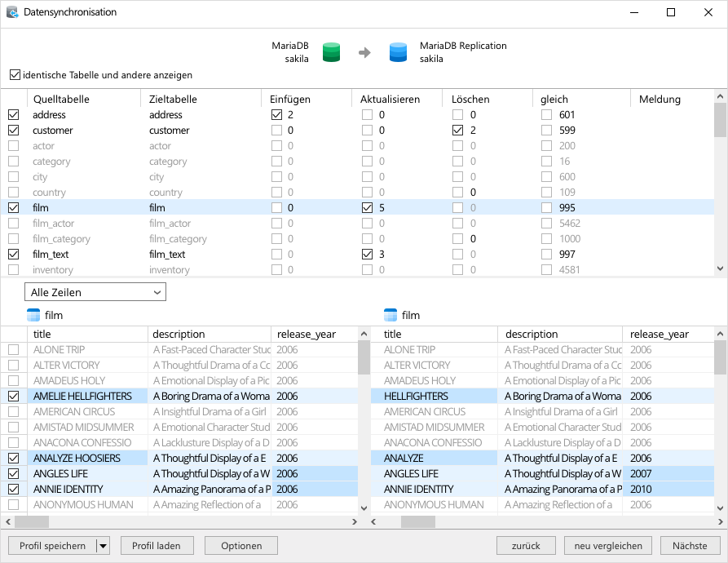Click the gleich value 5462 for film_actor
This screenshot has width=728, height=563.
pos(570,224)
